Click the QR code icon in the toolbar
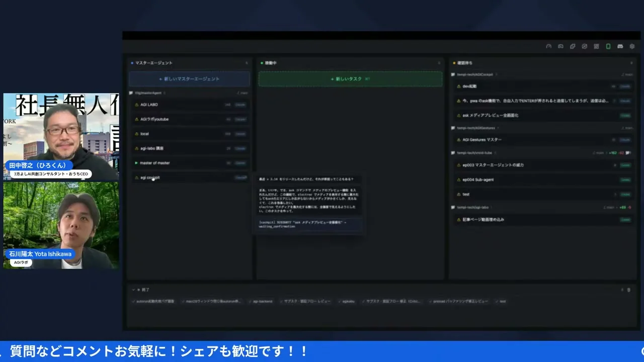644x362 pixels. 596,46
